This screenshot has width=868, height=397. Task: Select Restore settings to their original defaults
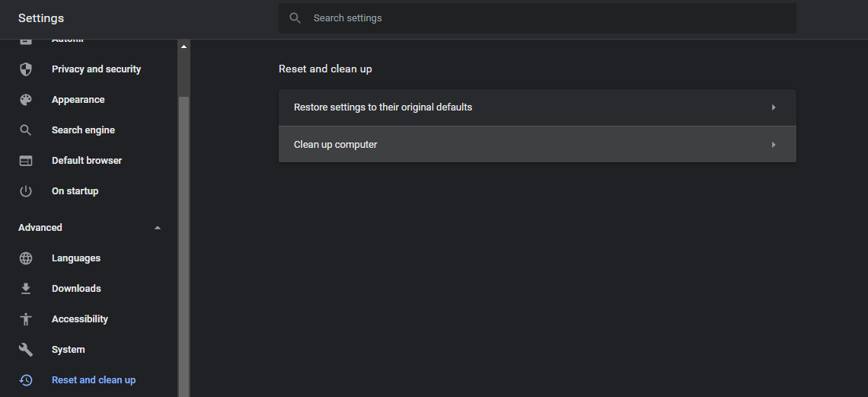pos(383,107)
